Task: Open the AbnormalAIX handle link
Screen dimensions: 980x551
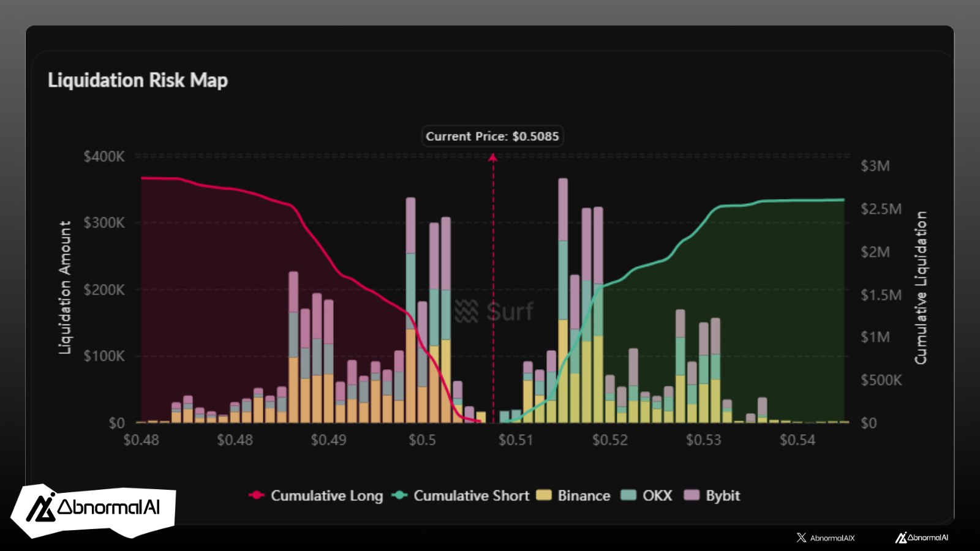Action: [832, 538]
